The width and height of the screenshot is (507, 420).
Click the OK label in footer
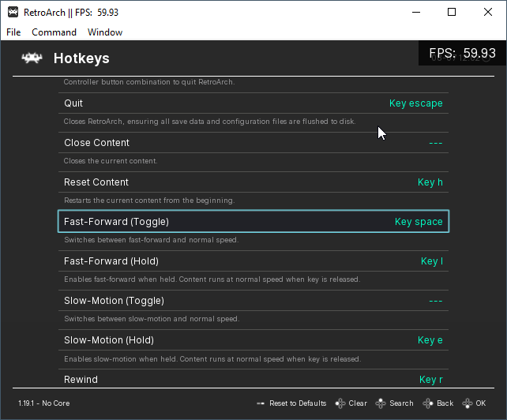coord(480,403)
